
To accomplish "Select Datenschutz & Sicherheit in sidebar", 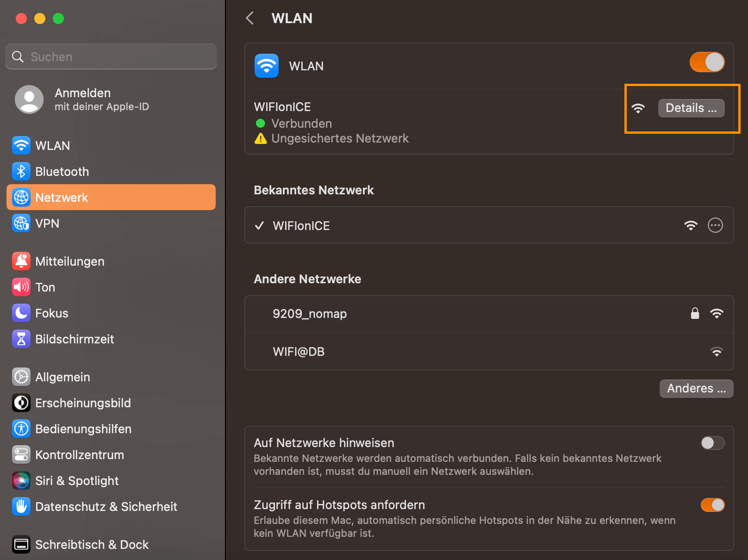I will click(21, 506).
